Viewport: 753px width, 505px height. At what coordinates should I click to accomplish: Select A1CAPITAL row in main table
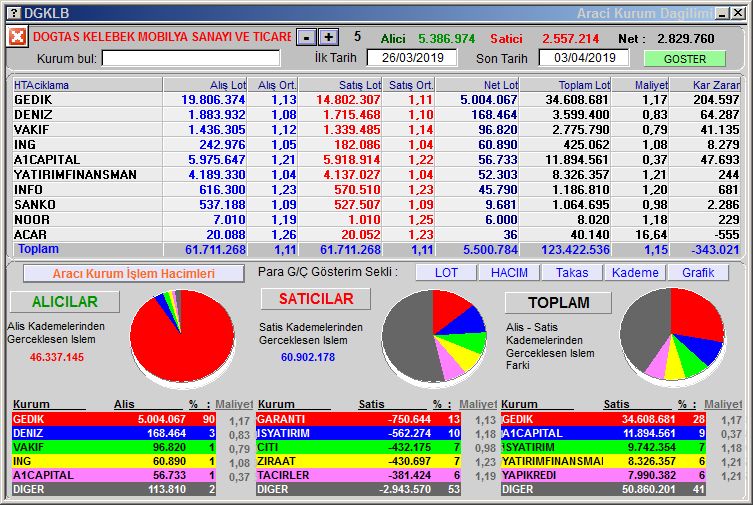(x=376, y=159)
